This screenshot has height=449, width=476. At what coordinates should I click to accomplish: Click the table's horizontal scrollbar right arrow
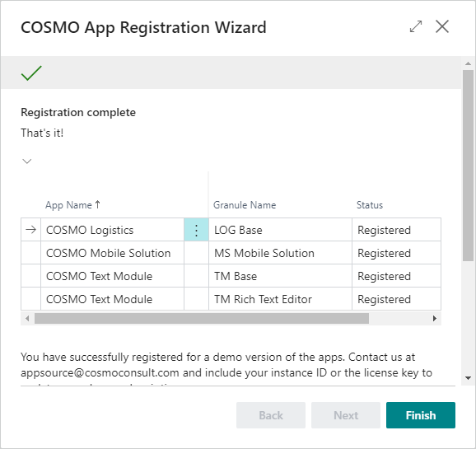coord(435,318)
